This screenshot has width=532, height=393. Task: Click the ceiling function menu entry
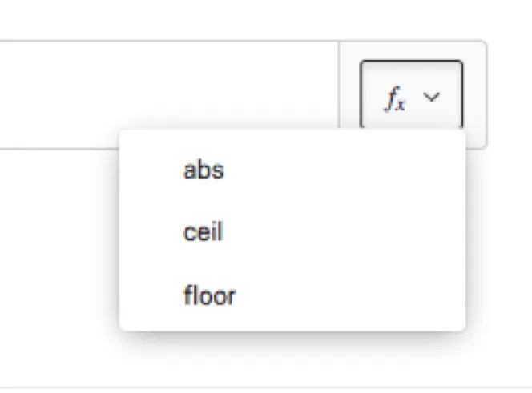[203, 233]
